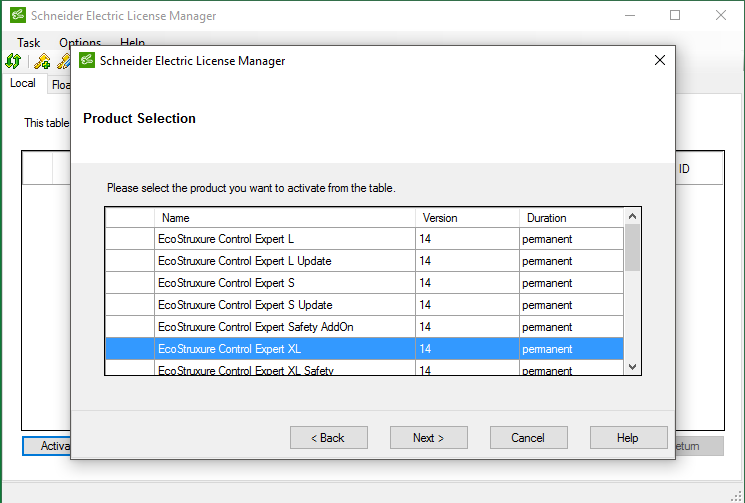Click version 14 of Safety AddOn row
The image size is (745, 503).
tap(467, 327)
